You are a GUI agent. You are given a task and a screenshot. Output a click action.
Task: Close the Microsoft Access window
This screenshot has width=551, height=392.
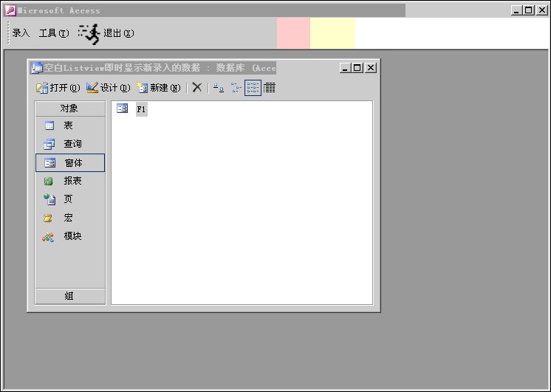click(541, 10)
